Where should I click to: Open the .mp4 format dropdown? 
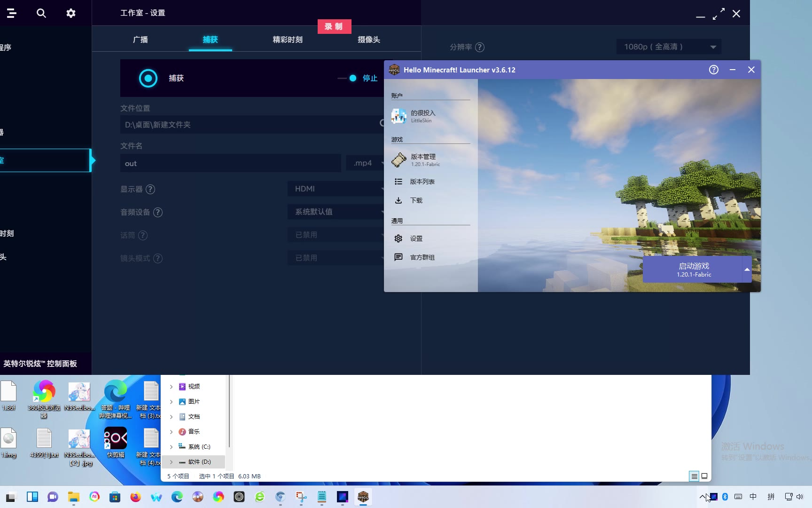(x=366, y=163)
